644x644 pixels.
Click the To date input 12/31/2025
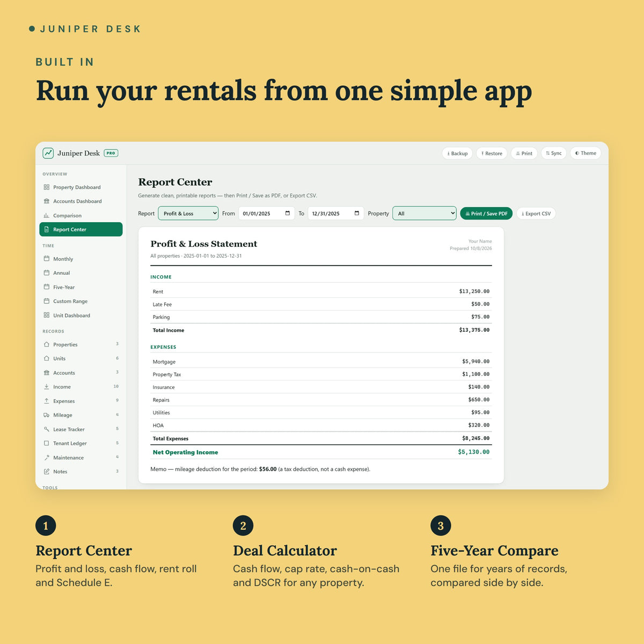[x=336, y=213]
